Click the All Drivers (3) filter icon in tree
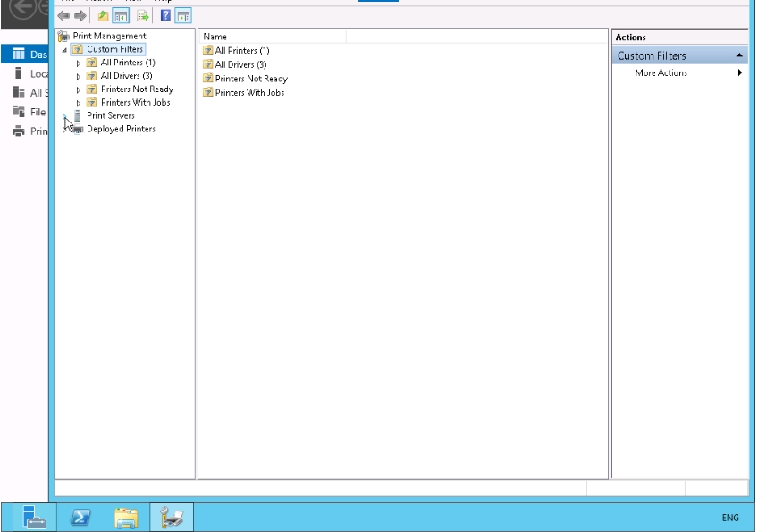Image resolution: width=758 pixels, height=532 pixels. pyautogui.click(x=91, y=76)
